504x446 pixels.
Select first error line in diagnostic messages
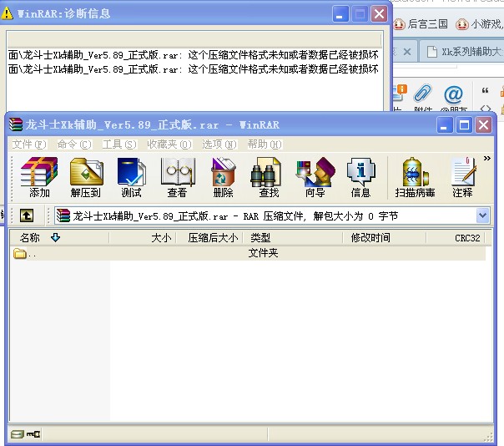pos(194,54)
